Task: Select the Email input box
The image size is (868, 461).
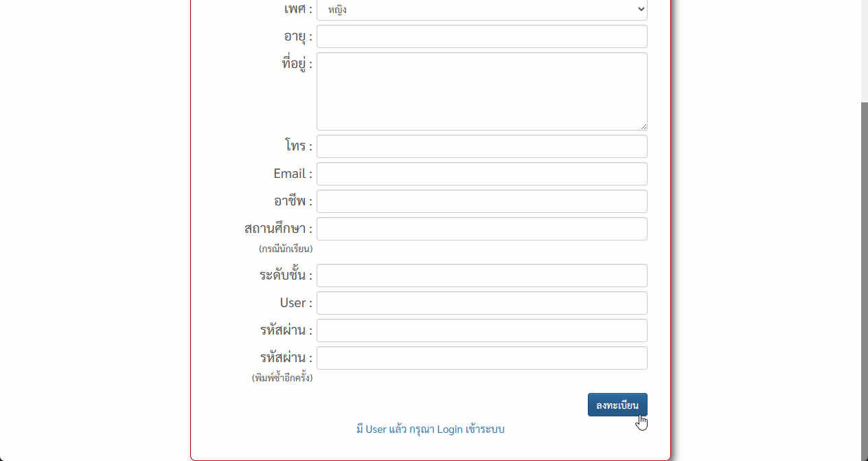Action: 481,174
